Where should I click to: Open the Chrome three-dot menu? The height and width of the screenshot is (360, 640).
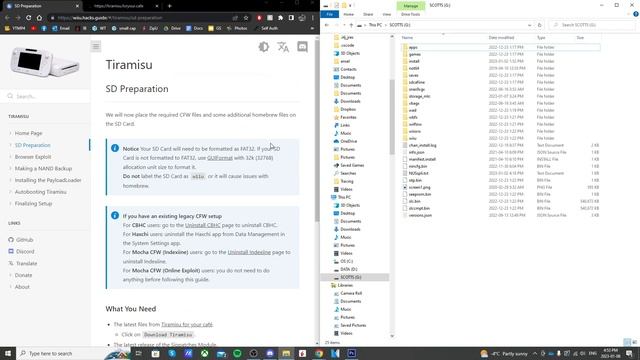tap(313, 18)
